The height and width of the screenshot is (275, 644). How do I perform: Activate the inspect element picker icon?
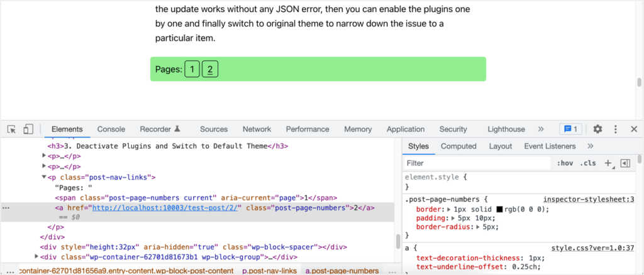pyautogui.click(x=11, y=129)
